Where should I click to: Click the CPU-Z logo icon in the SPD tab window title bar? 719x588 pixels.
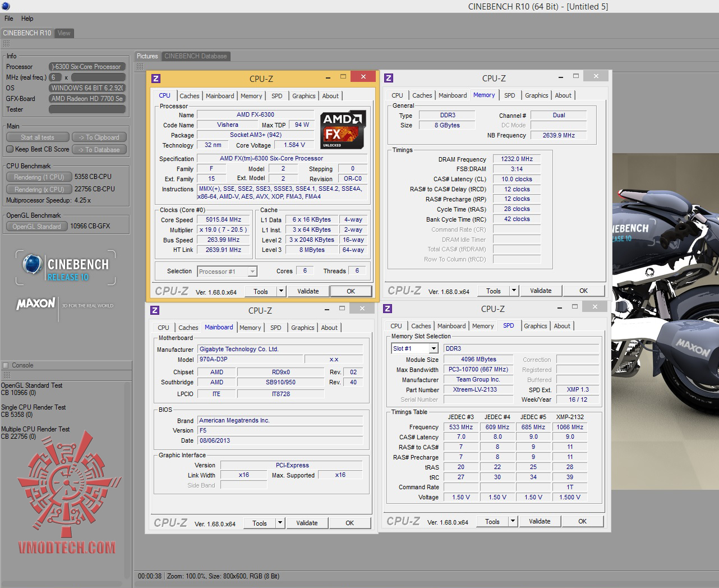click(388, 309)
